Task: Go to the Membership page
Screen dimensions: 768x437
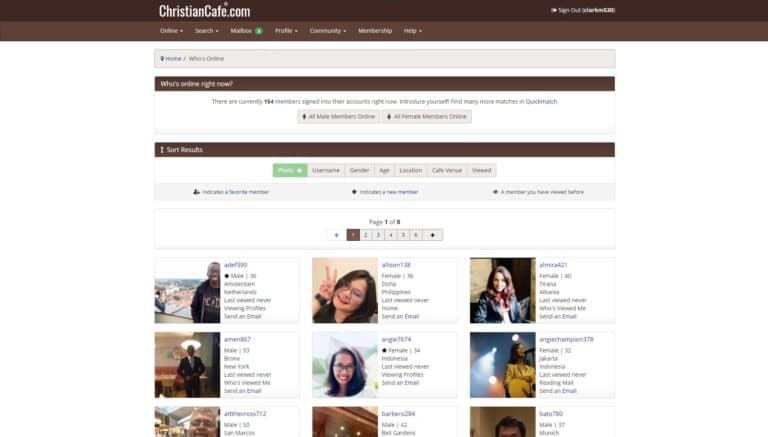Action: tap(375, 30)
